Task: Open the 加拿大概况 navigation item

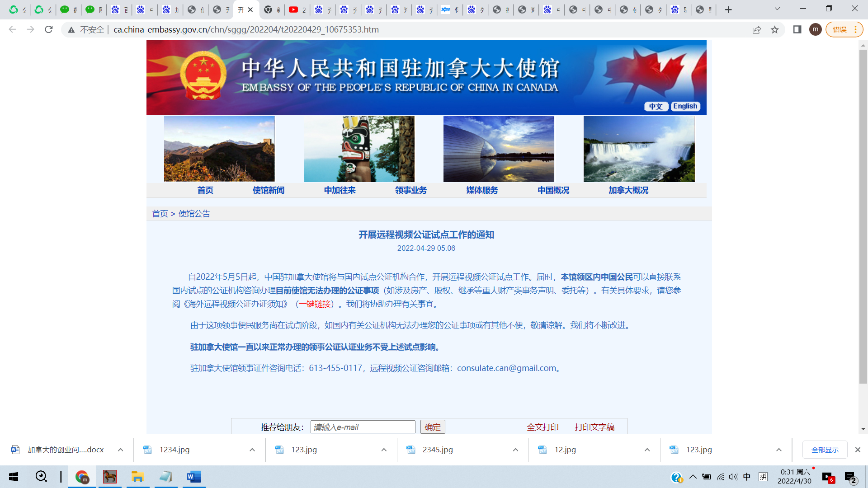Action: pyautogui.click(x=628, y=190)
